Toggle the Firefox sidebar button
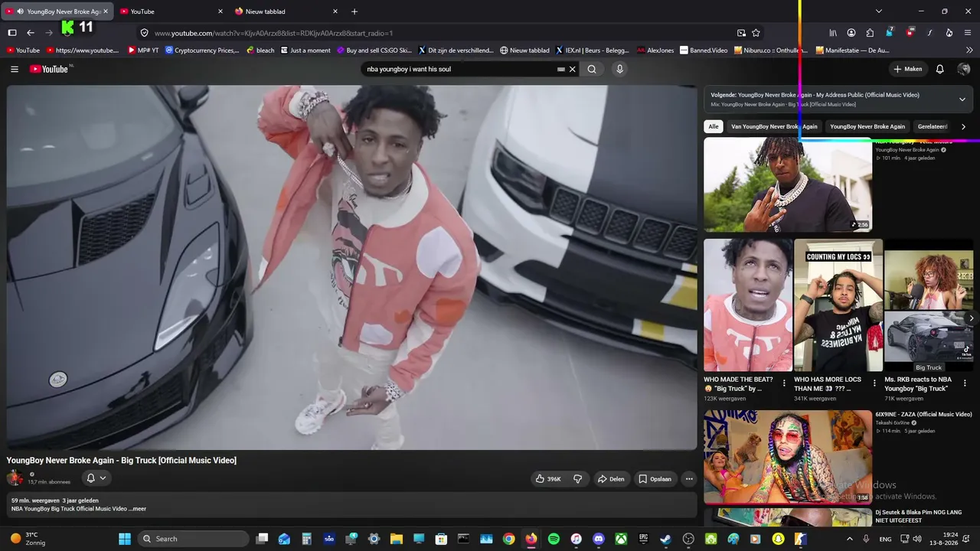The height and width of the screenshot is (551, 980). point(12,33)
